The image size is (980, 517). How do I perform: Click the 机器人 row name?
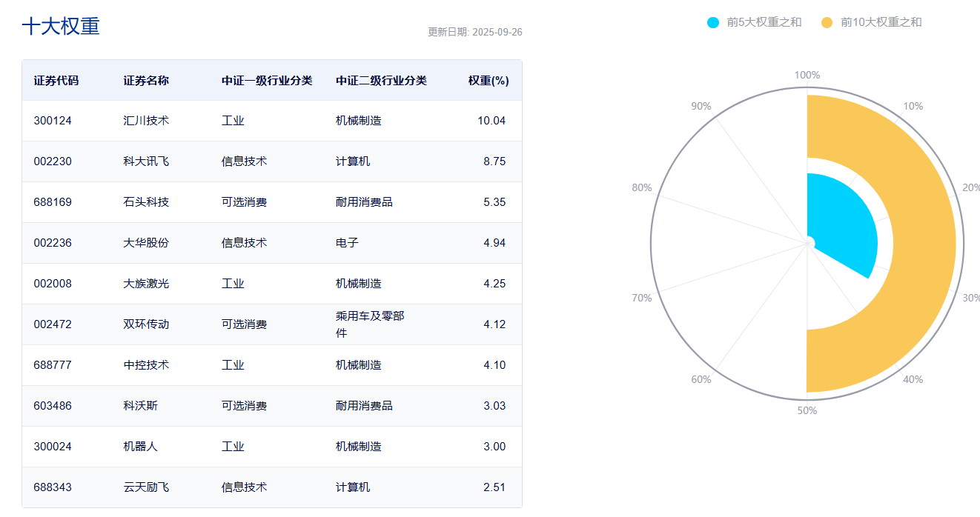pyautogui.click(x=140, y=447)
